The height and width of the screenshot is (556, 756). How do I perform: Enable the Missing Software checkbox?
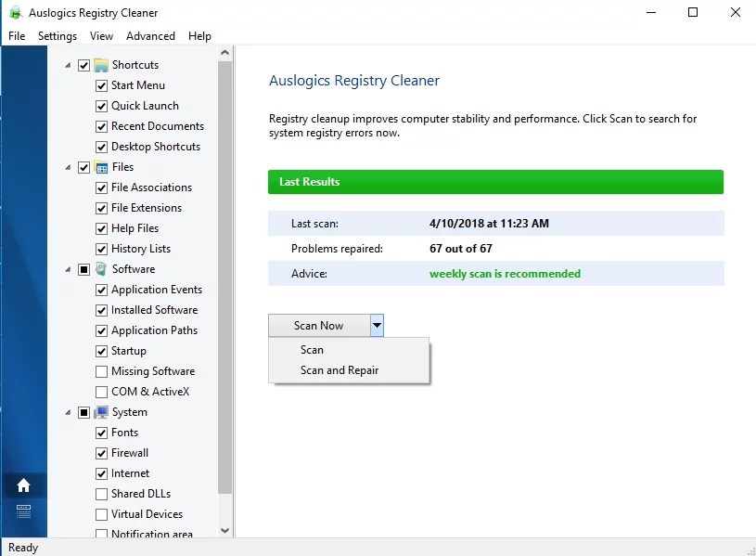(x=101, y=371)
